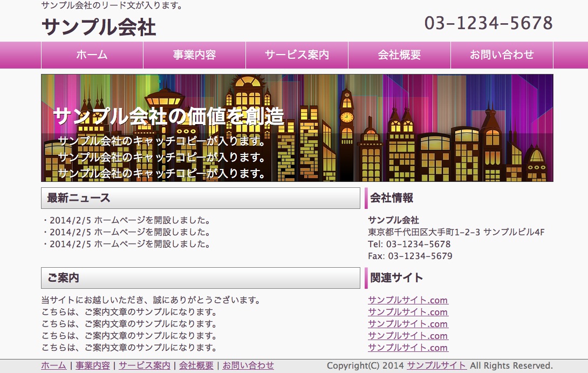Image resolution: width=588 pixels, height=373 pixels.
Task: Click the second サンプルサイト.com link under 関連サイト
Action: 408,312
